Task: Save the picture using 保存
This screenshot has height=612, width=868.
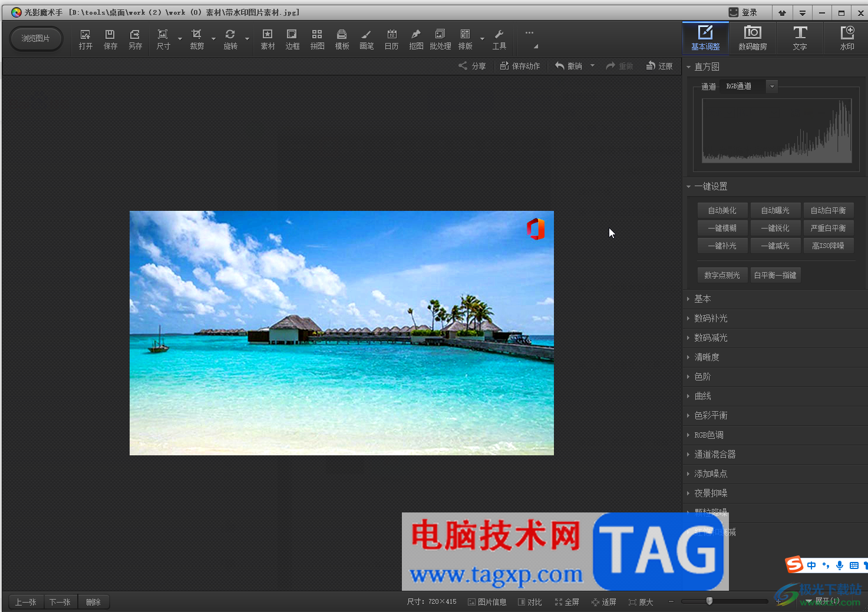Action: (110, 39)
